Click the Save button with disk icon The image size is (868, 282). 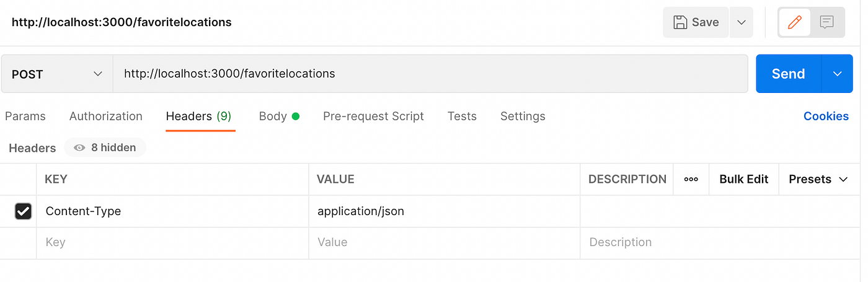[x=696, y=23]
